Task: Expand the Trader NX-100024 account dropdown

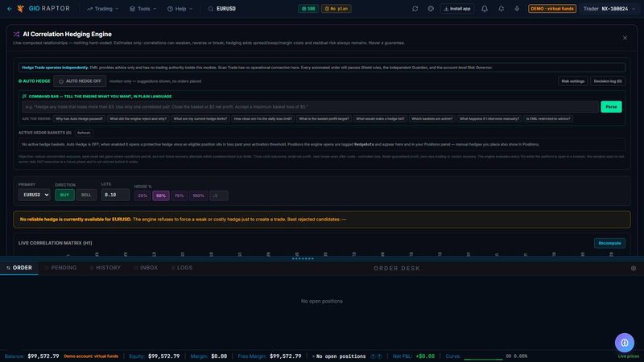Action: pos(609,9)
